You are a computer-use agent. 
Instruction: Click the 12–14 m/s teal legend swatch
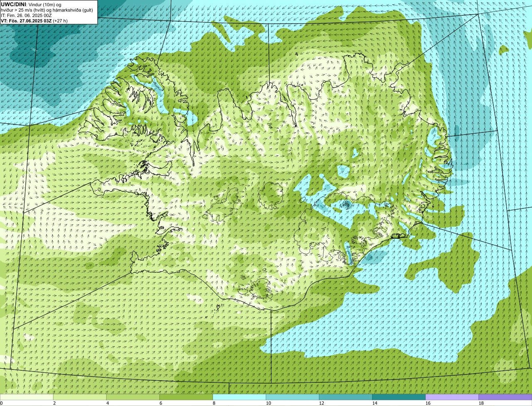pos(346,397)
